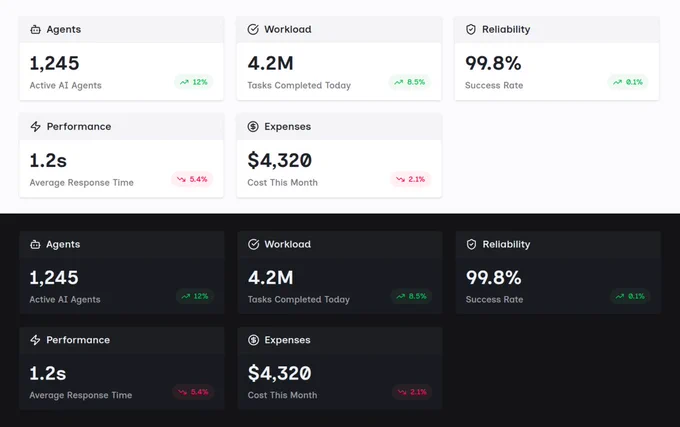
Task: Click the 99.8% value in dark Reliability card
Action: pos(494,278)
